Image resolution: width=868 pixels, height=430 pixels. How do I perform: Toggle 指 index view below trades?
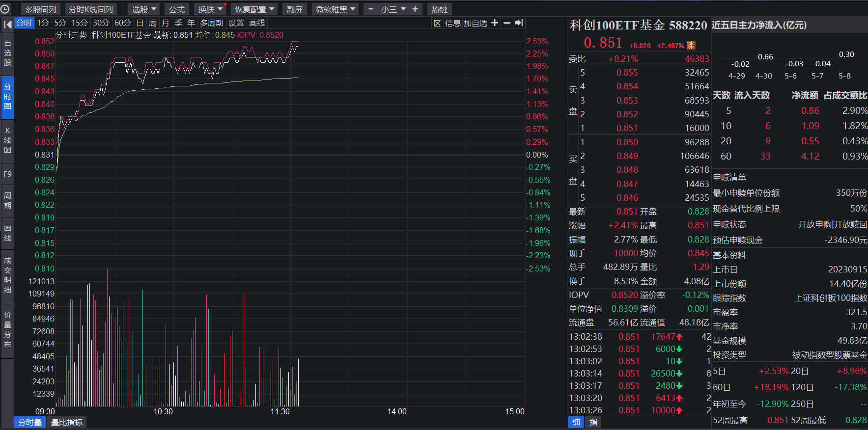tap(593, 422)
